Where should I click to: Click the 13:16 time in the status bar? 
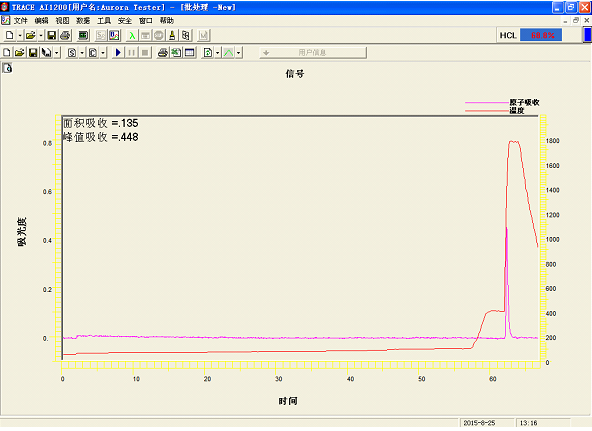(x=528, y=423)
